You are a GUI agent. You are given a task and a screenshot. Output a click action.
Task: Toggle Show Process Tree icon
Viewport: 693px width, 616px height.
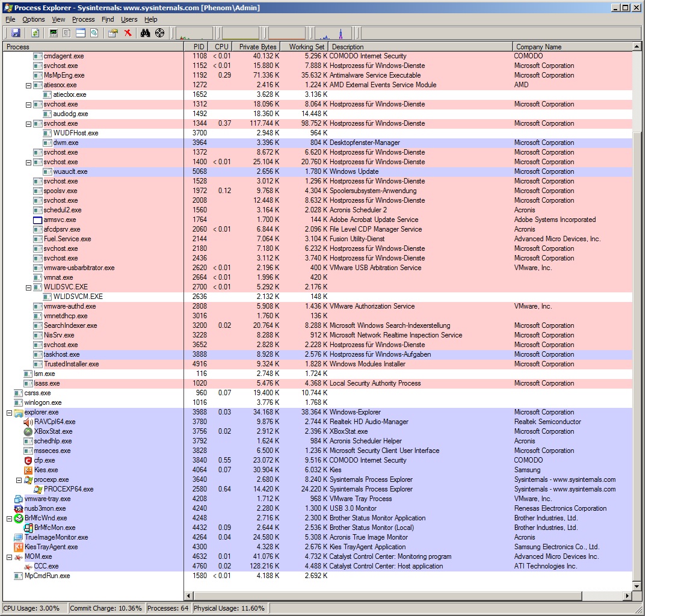(67, 33)
